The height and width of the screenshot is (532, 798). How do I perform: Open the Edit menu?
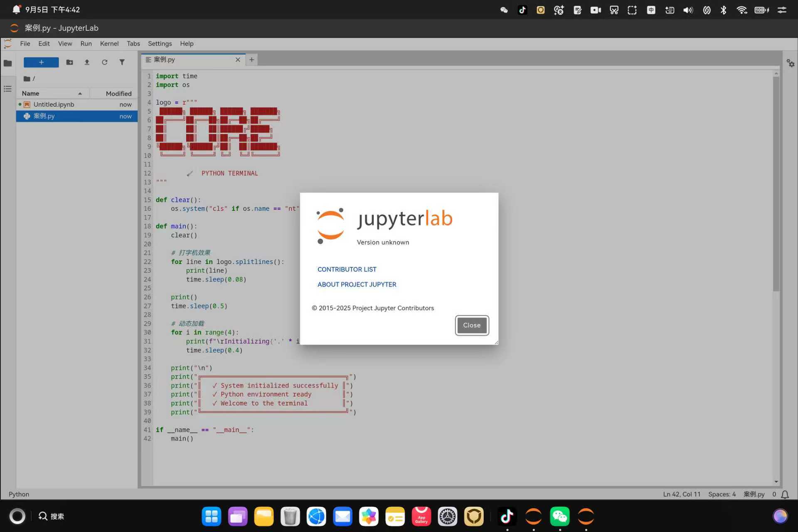point(44,44)
